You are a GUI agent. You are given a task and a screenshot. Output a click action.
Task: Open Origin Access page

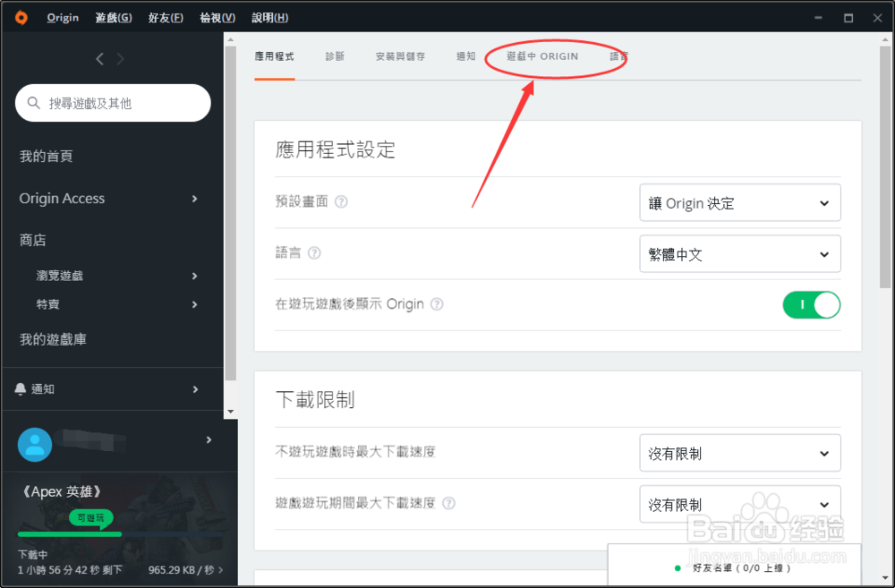pos(63,199)
